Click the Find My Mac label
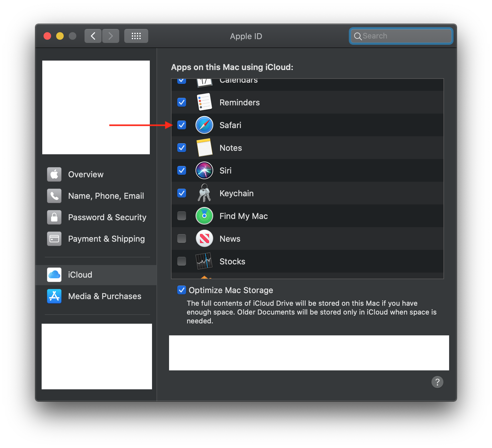Image resolution: width=492 pixels, height=448 pixels. click(x=244, y=216)
